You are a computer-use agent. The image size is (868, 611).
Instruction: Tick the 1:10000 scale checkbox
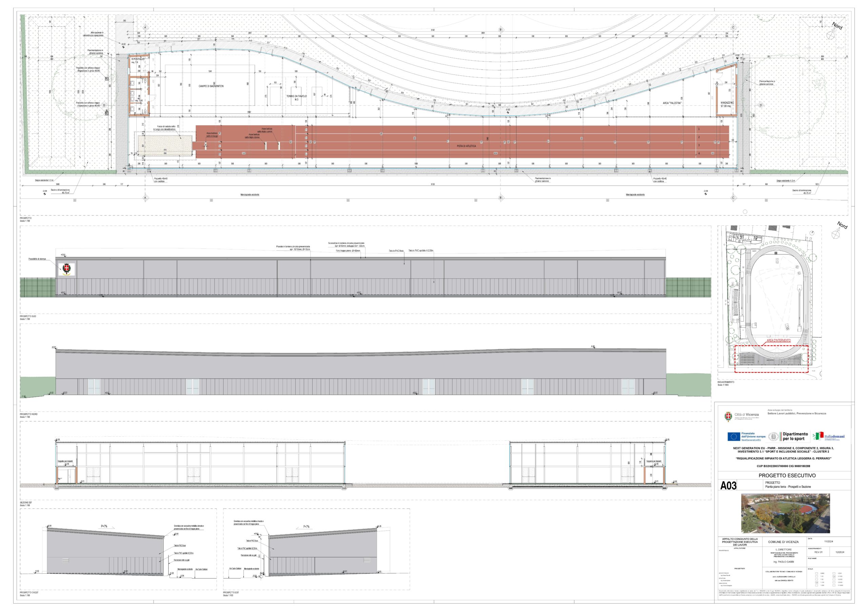coord(834,586)
